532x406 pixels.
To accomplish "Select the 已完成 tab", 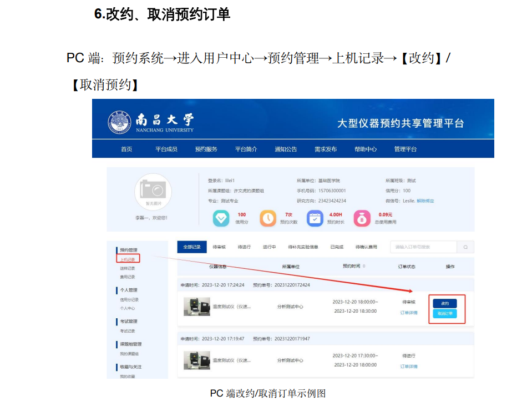I will click(337, 247).
